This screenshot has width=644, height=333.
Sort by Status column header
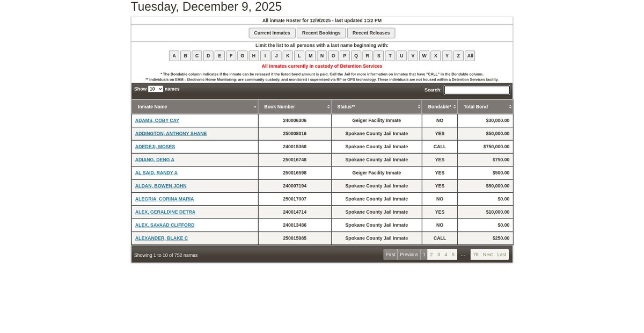point(376,107)
